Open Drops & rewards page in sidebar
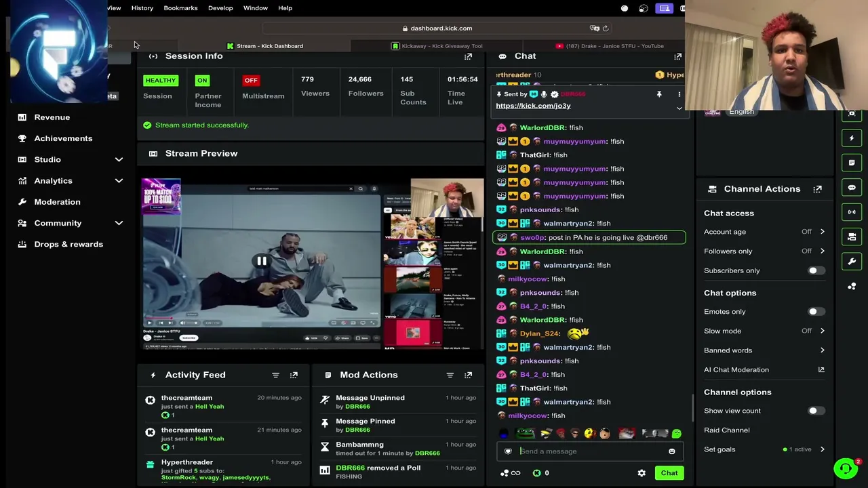This screenshot has width=868, height=488. [68, 244]
